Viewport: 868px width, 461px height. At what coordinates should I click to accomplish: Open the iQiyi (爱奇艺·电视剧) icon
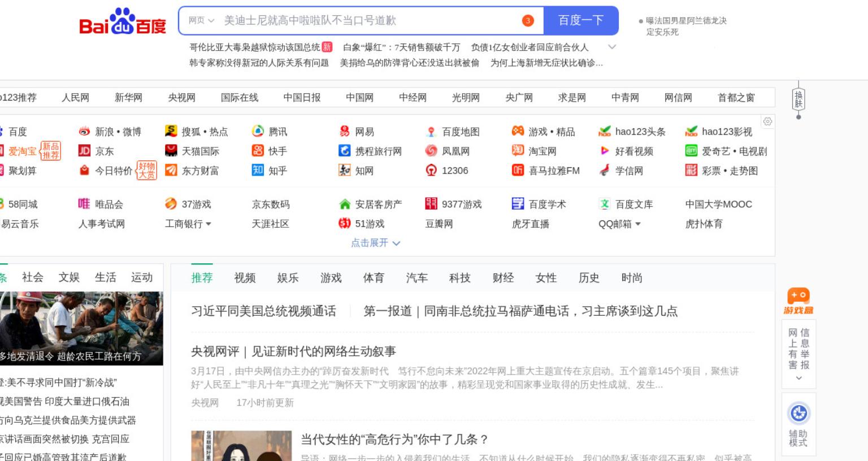tap(691, 151)
